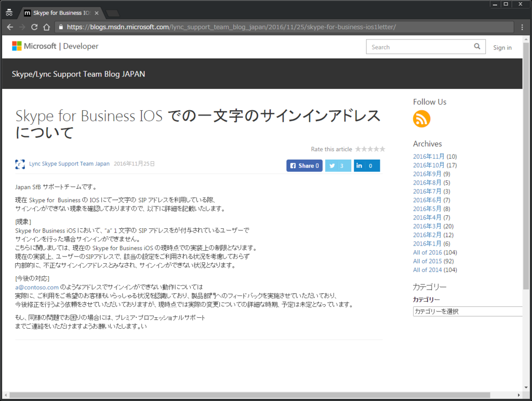This screenshot has height=401, width=532.
Task: Close the Skype for Business tab
Action: [x=97, y=13]
